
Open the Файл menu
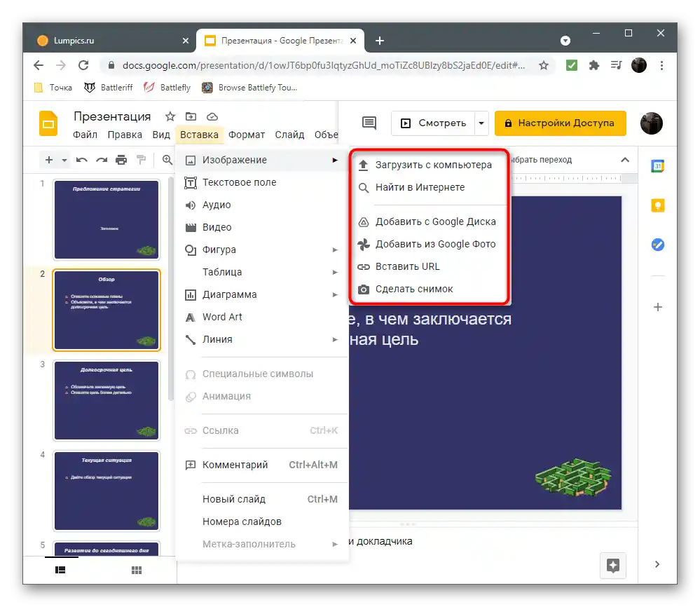pos(85,135)
